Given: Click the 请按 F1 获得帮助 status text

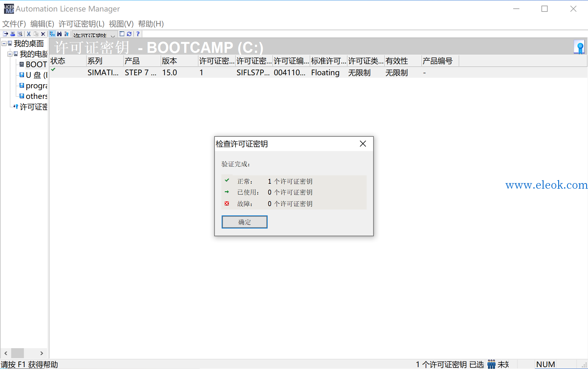Looking at the screenshot, I should coord(29,364).
